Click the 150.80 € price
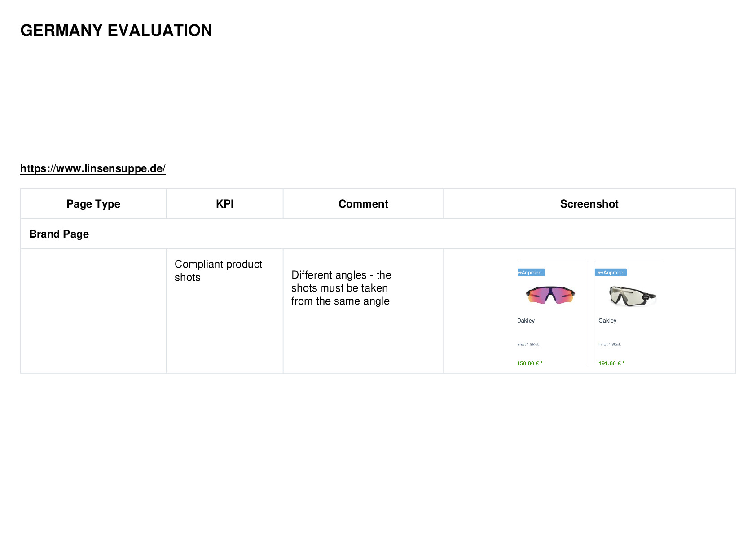 tap(530, 363)
